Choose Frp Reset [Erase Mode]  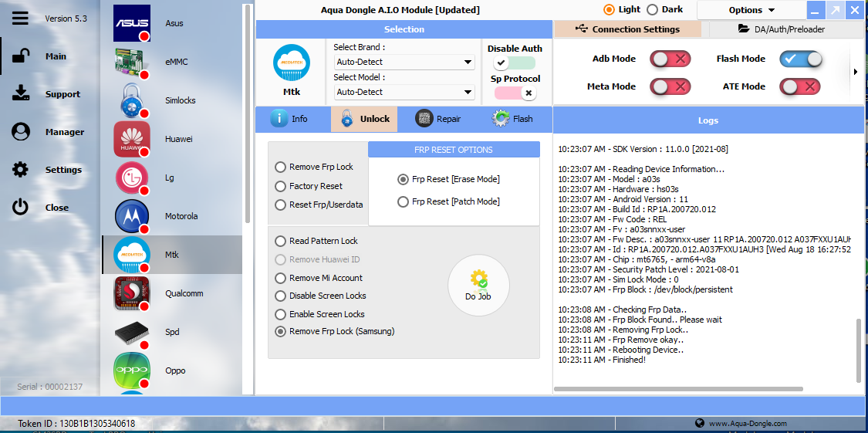[x=449, y=179]
